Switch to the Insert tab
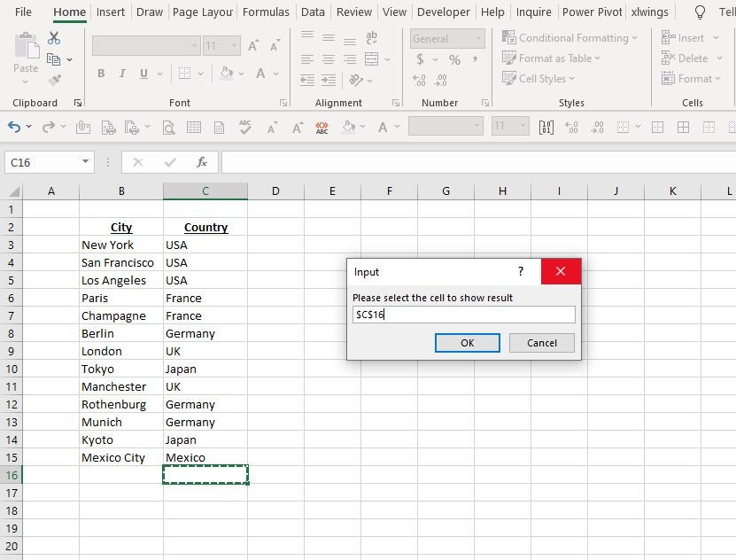Viewport: 736px width, 560px height. click(111, 12)
